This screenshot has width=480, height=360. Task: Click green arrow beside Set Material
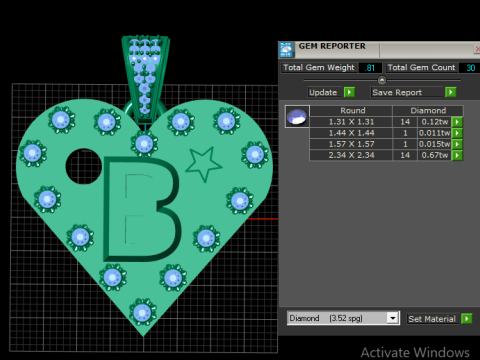coord(467,319)
